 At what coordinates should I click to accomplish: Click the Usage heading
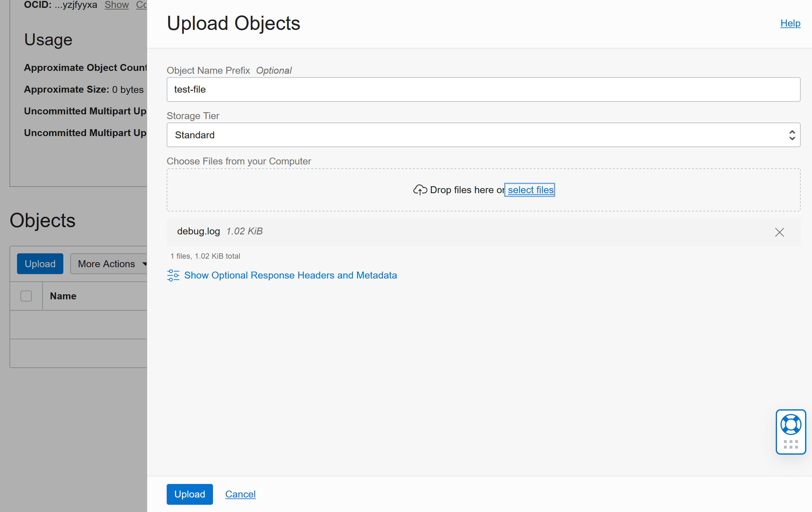click(x=48, y=40)
